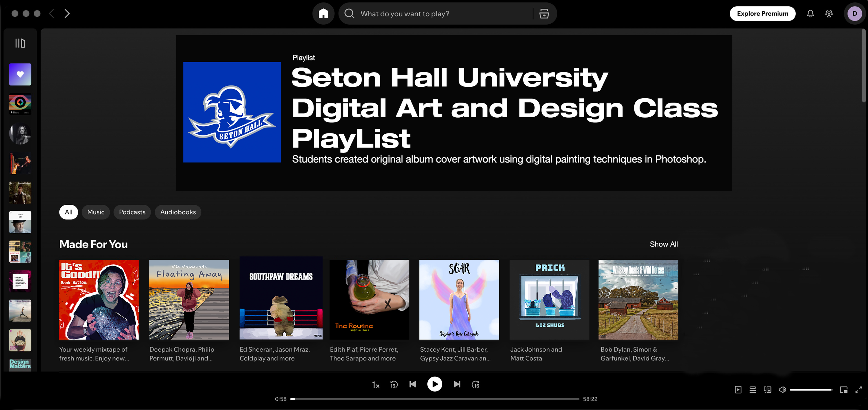Screen dimensions: 868x410
Task: Toggle the miniplayer icon
Action: pos(843,390)
